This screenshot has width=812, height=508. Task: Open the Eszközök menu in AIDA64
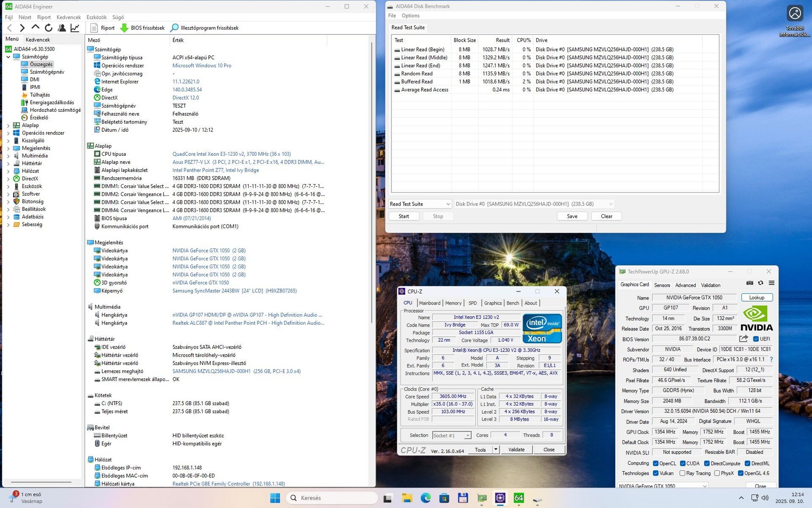[x=97, y=17]
